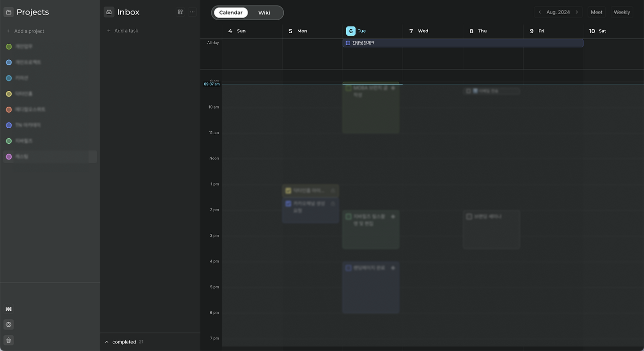Open the Inbox view layout icon
This screenshot has width=644, height=351.
(180, 12)
